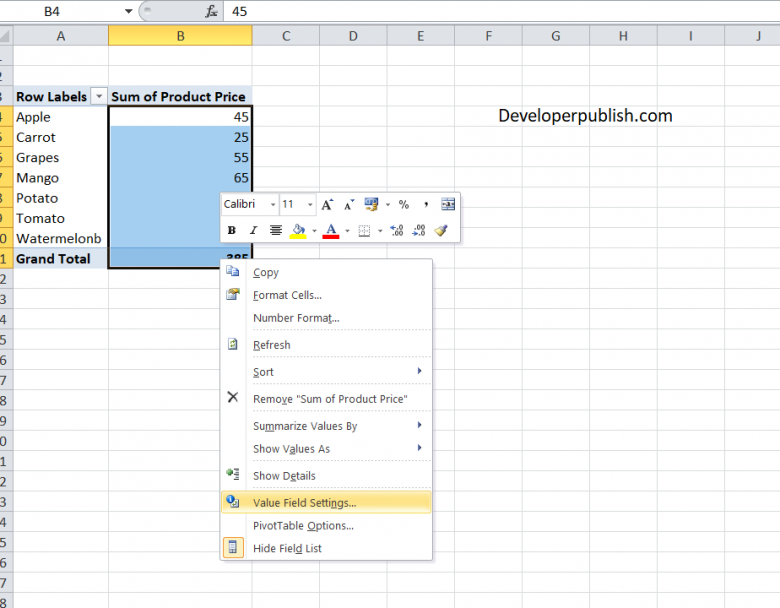Open Row Labels filter dropdown

tap(99, 96)
